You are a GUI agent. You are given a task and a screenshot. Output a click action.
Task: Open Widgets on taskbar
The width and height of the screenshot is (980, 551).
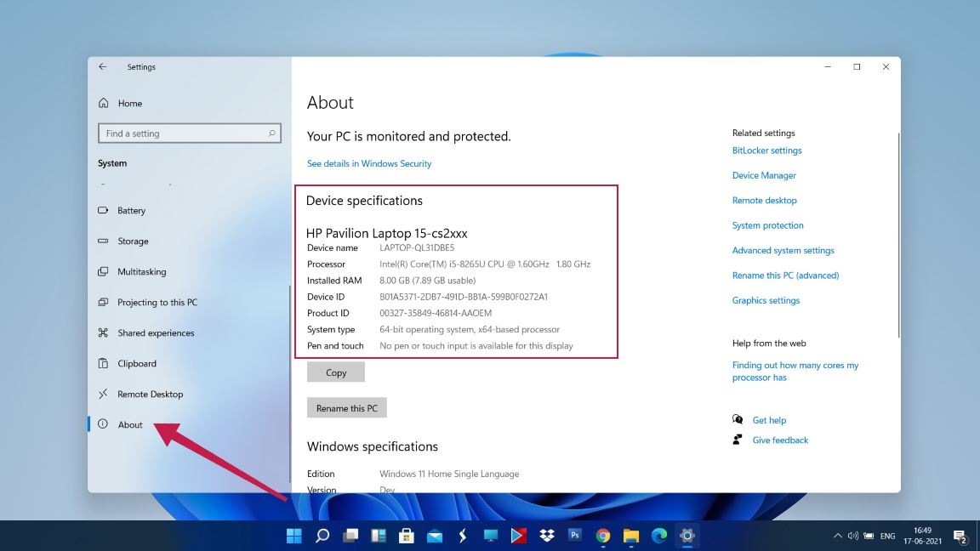(x=379, y=536)
